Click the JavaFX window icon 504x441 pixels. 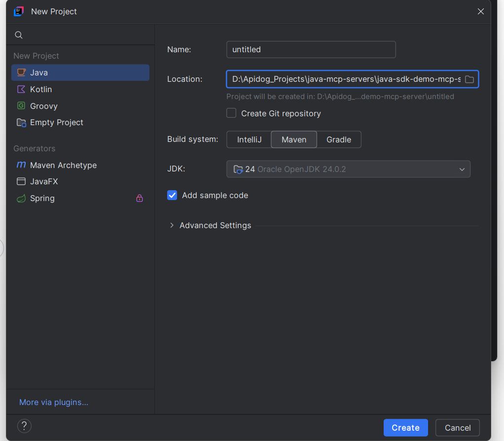coord(21,181)
